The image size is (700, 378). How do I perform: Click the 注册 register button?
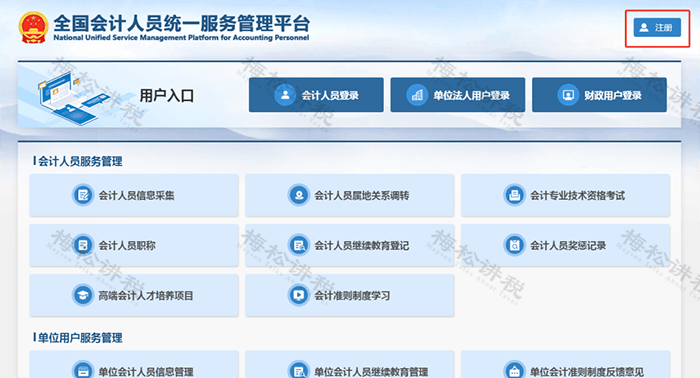point(657,28)
